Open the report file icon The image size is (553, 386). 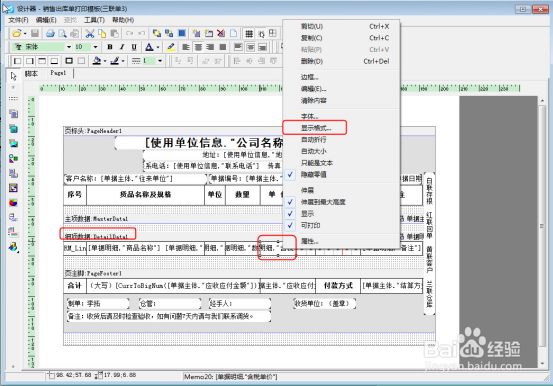click(16, 34)
